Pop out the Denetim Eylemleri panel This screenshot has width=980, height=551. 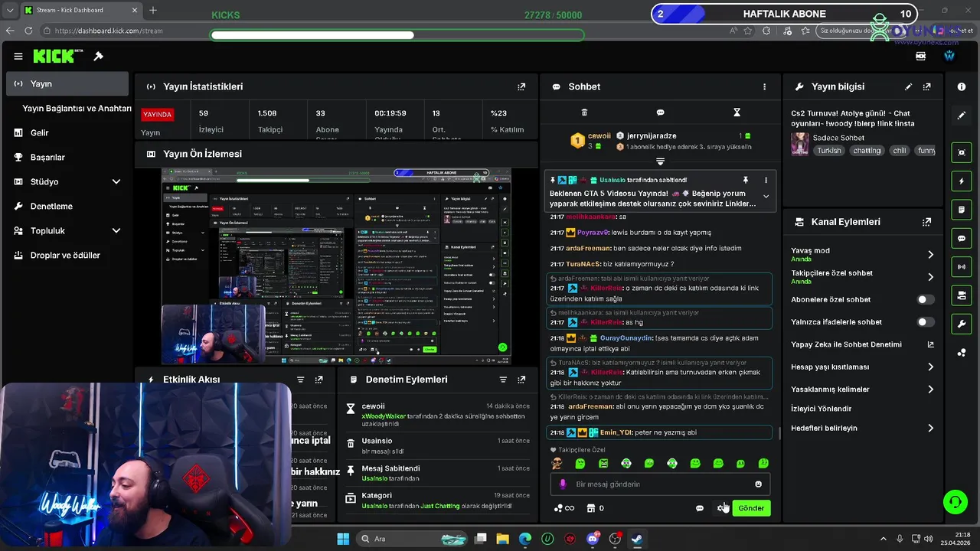pos(521,380)
